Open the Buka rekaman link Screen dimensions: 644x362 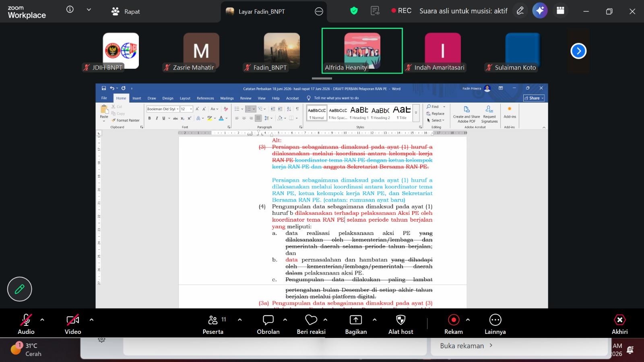(x=466, y=346)
